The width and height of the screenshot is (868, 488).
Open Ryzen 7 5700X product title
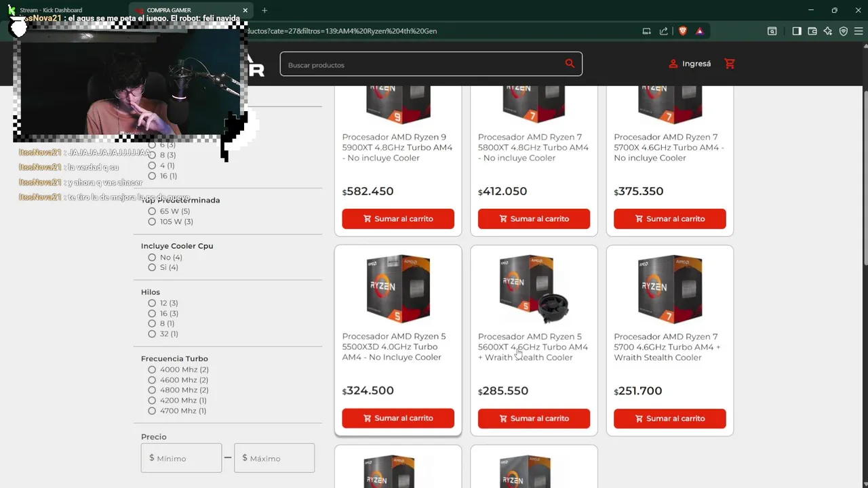(669, 148)
